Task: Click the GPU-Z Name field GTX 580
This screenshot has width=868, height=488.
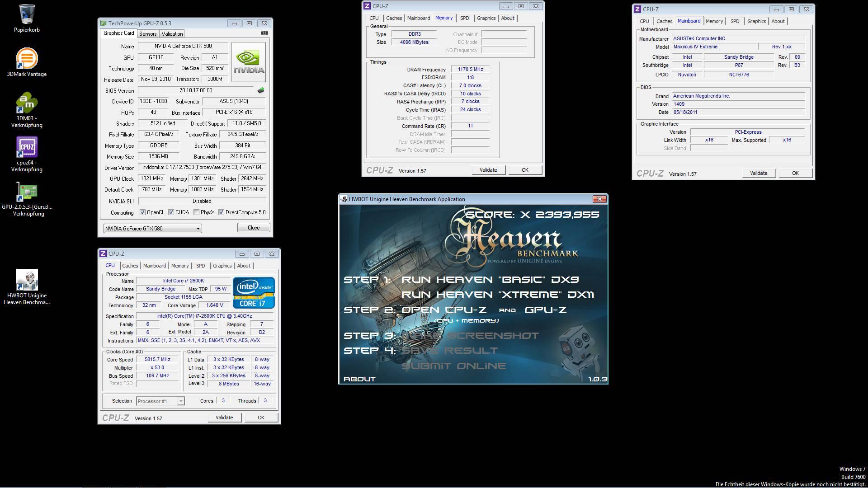Action: (183, 46)
